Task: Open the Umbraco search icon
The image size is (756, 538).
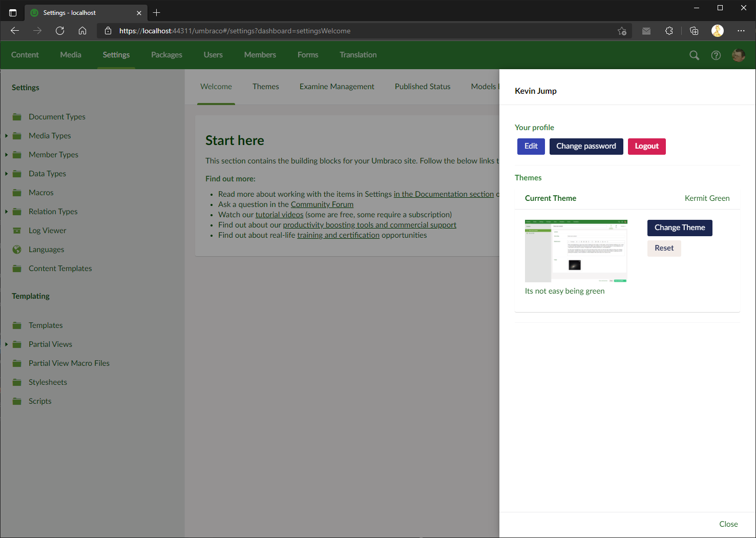Action: (694, 55)
